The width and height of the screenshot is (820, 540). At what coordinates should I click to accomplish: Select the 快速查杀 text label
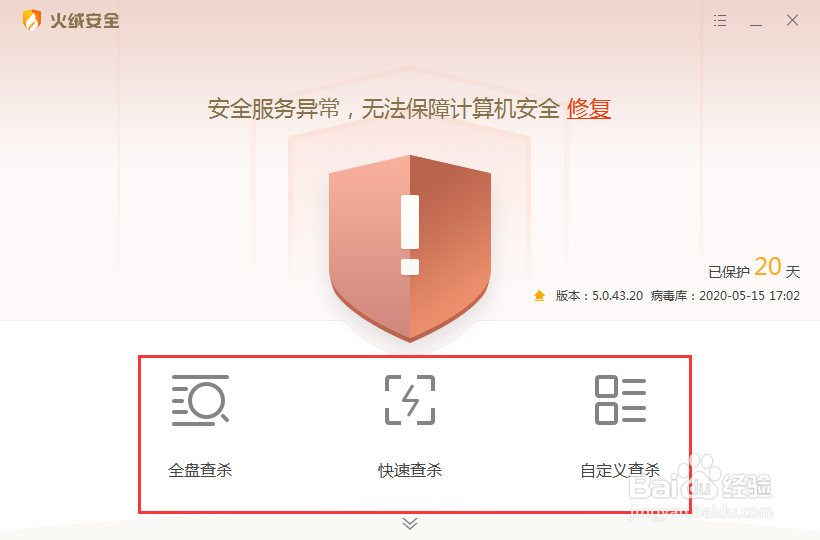pos(410,470)
